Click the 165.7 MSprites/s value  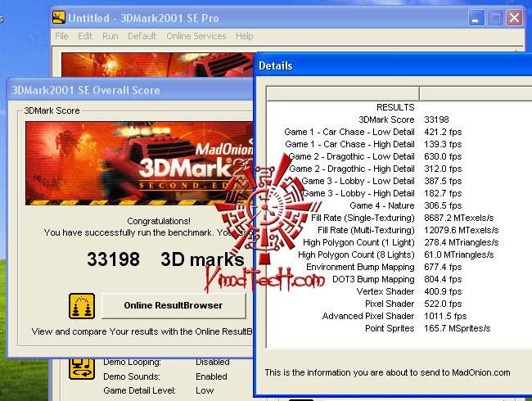[458, 328]
